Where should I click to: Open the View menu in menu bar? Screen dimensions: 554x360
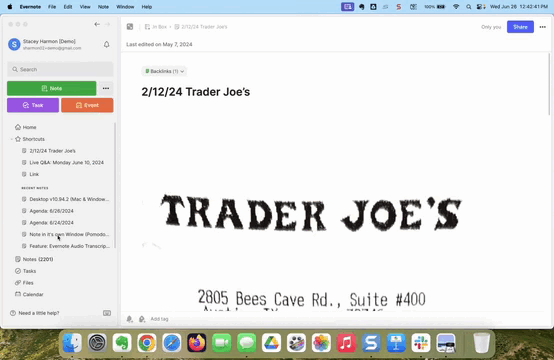pos(85,7)
